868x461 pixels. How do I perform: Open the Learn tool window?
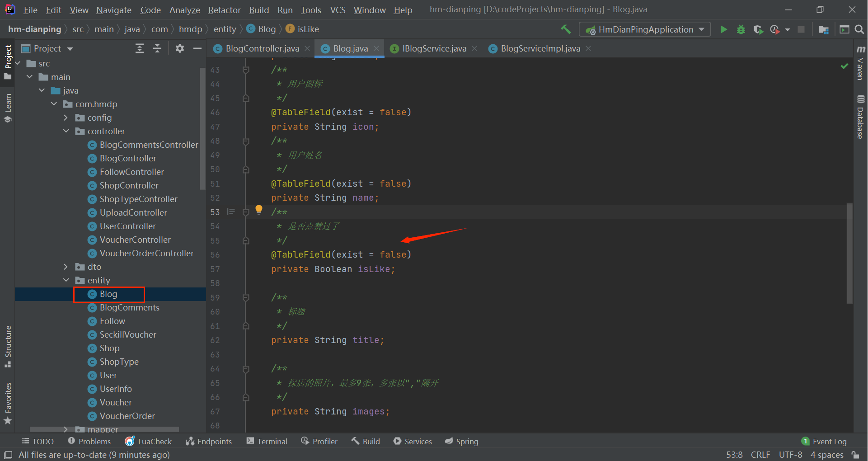[x=8, y=108]
